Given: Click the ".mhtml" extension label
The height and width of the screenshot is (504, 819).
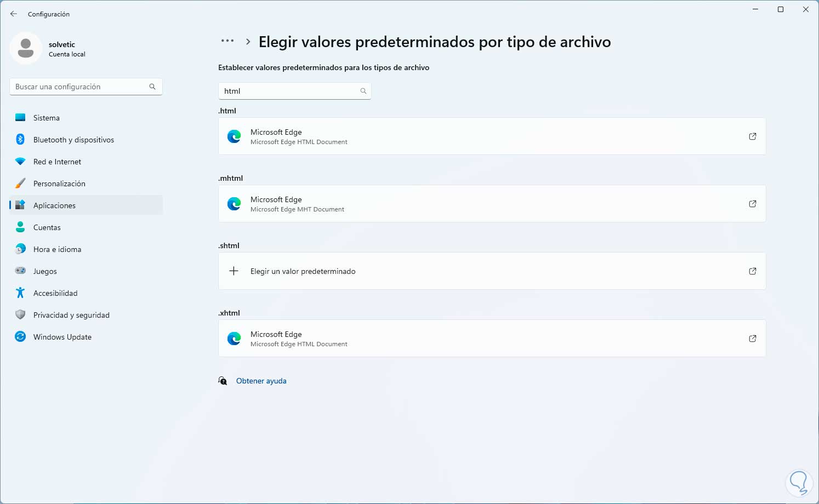Looking at the screenshot, I should click(x=230, y=178).
